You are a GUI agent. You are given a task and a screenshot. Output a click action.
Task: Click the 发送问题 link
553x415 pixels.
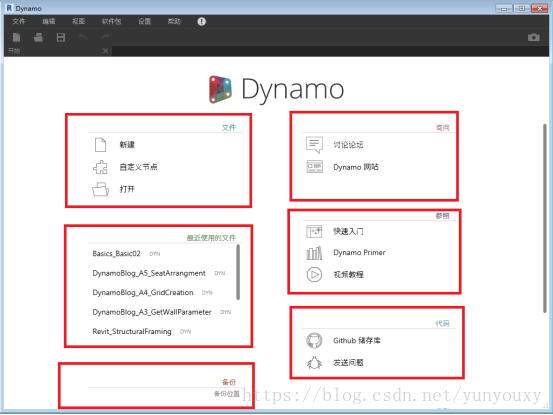(x=348, y=362)
